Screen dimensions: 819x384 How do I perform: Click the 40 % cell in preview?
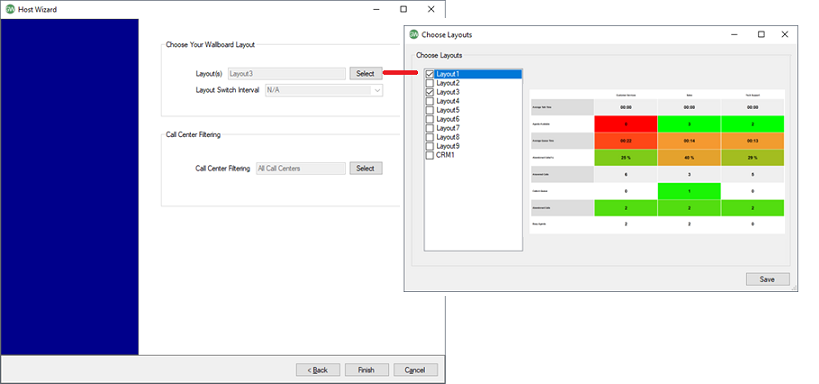(689, 157)
